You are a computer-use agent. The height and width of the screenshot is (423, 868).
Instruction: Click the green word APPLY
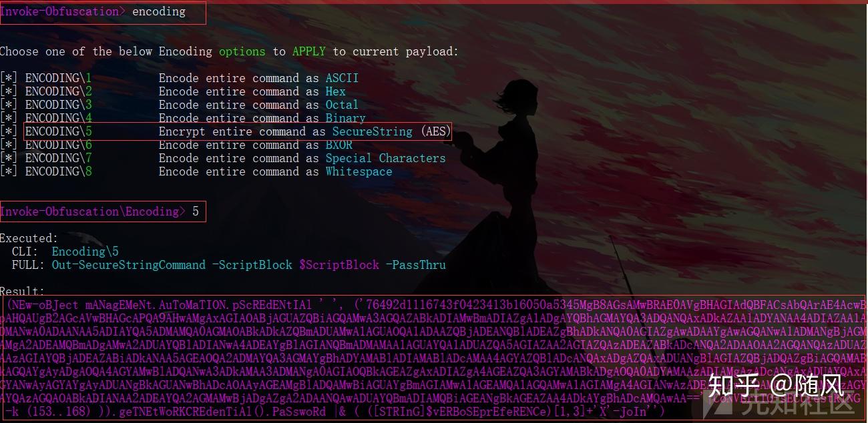(309, 51)
